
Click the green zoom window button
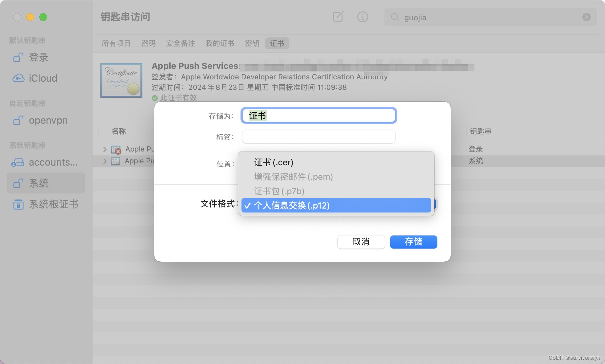pos(43,17)
